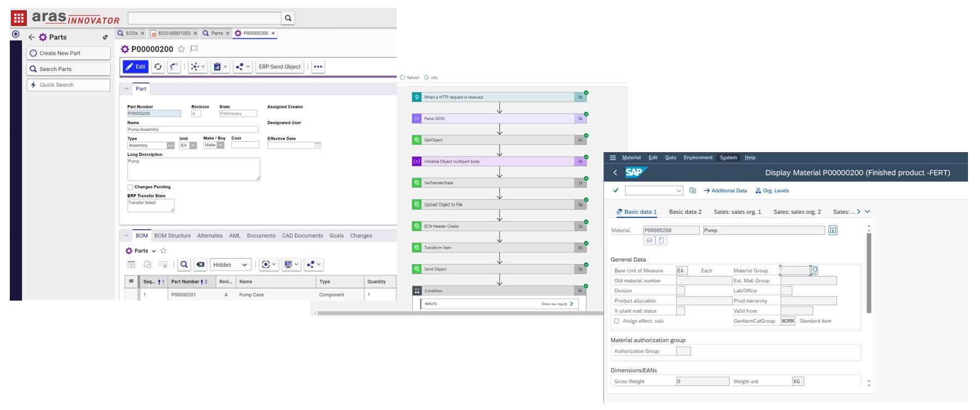The width and height of the screenshot is (980, 410).
Task: Sort by the Part Number column header
Action: pos(192,281)
